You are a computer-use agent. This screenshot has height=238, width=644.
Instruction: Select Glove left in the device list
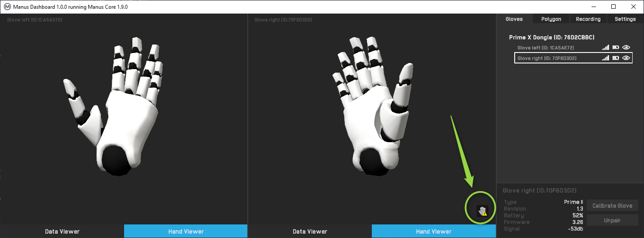[x=545, y=48]
